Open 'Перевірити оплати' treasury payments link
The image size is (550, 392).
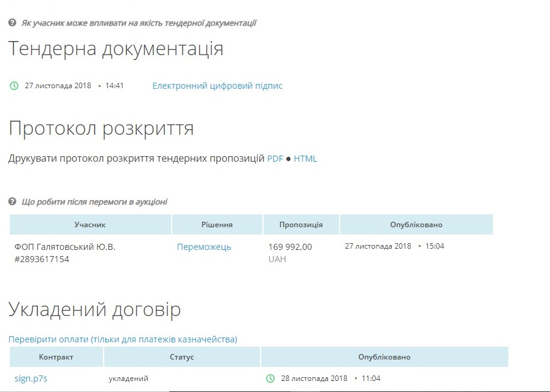[x=123, y=339]
